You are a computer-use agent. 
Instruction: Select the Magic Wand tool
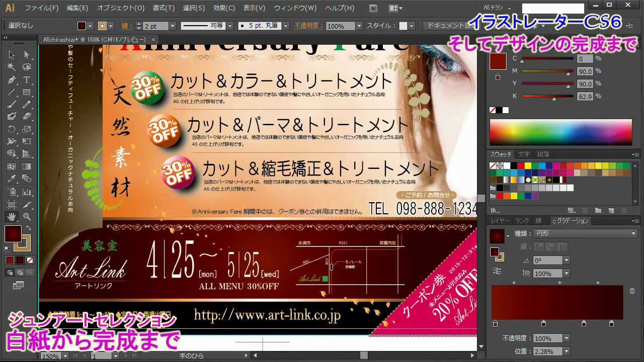[12, 67]
